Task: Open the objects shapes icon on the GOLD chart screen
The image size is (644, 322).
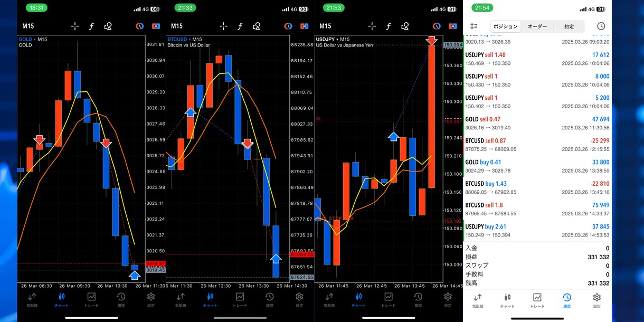Action: [x=108, y=26]
